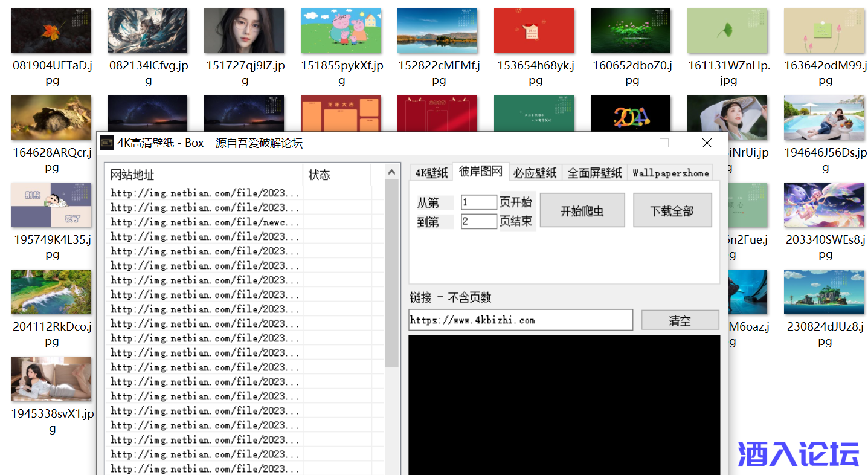Switch to the 必应壁纸 tab
This screenshot has height=475, width=868.
535,173
